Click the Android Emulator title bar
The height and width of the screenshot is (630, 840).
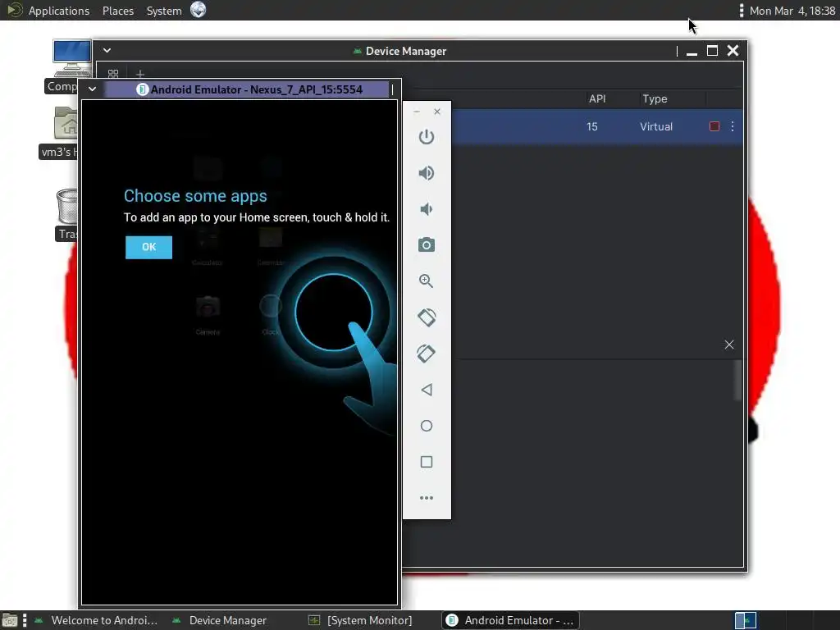pos(247,89)
